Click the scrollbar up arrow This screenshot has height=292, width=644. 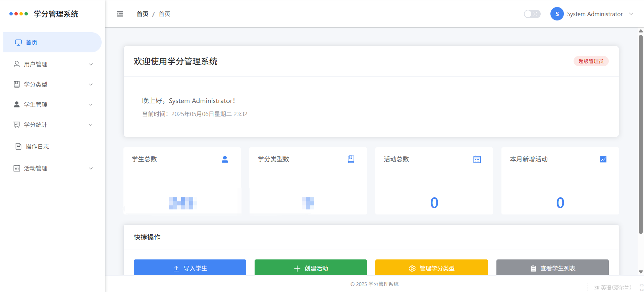point(641,31)
